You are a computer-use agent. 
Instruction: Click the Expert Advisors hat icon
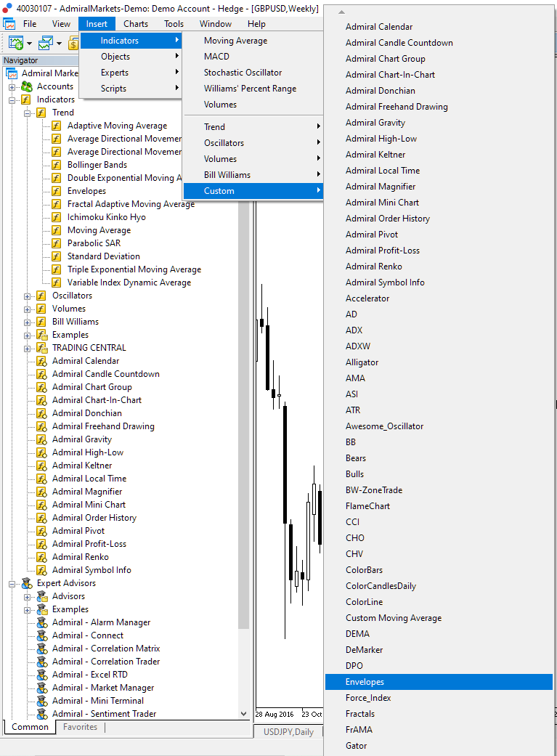(x=27, y=583)
